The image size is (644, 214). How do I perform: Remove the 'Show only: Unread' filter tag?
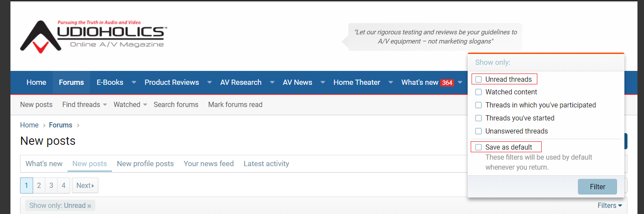89,206
